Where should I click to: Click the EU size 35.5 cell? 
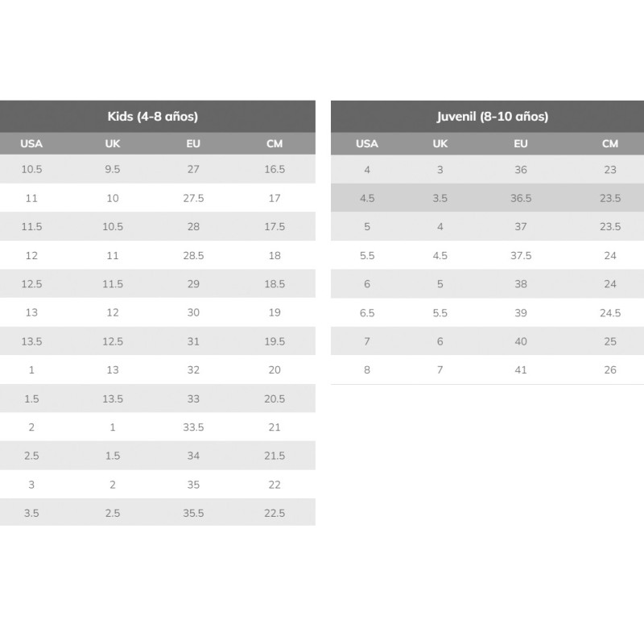coord(193,513)
